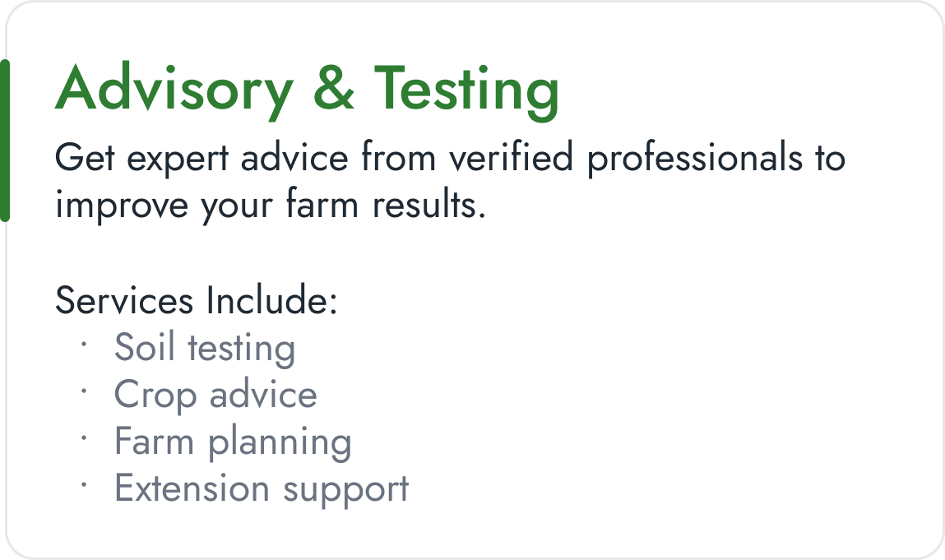Select the Crop advice list item
Viewport: 945px width, 560px height.
click(215, 394)
